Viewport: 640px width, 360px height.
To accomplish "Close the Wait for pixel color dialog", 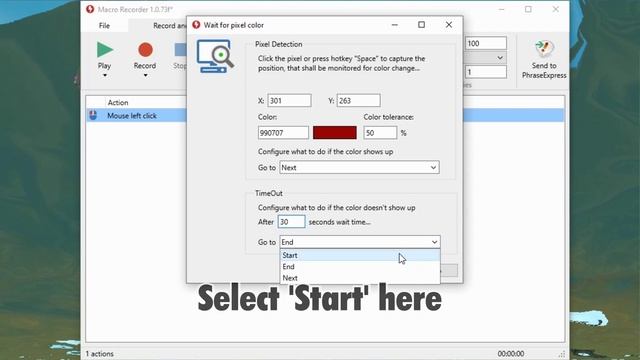I will 449,25.
